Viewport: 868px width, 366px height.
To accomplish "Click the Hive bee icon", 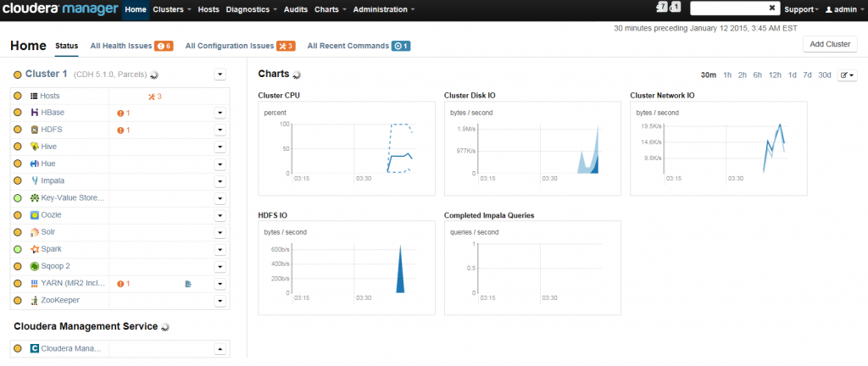I will [34, 147].
